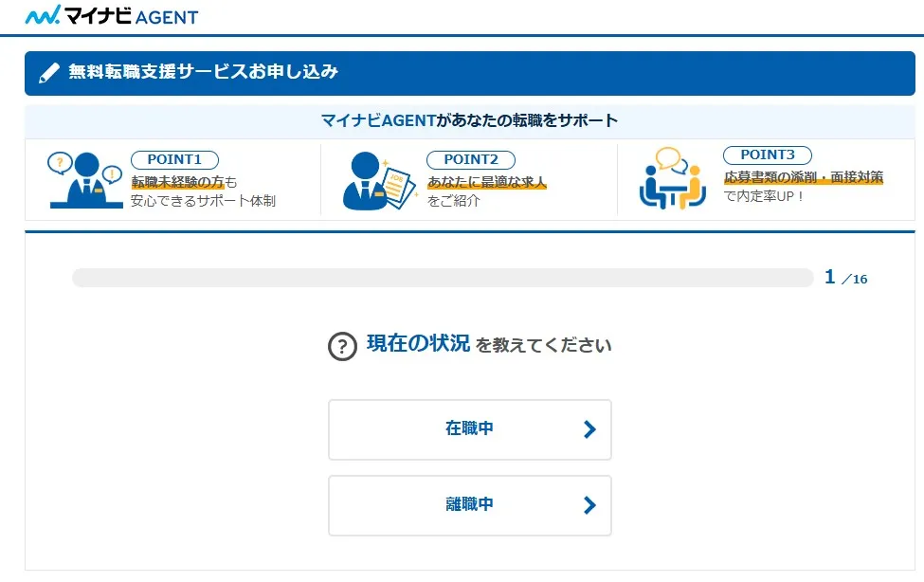Click the で内定率UP！ text
The image size is (924, 582).
coord(764,196)
